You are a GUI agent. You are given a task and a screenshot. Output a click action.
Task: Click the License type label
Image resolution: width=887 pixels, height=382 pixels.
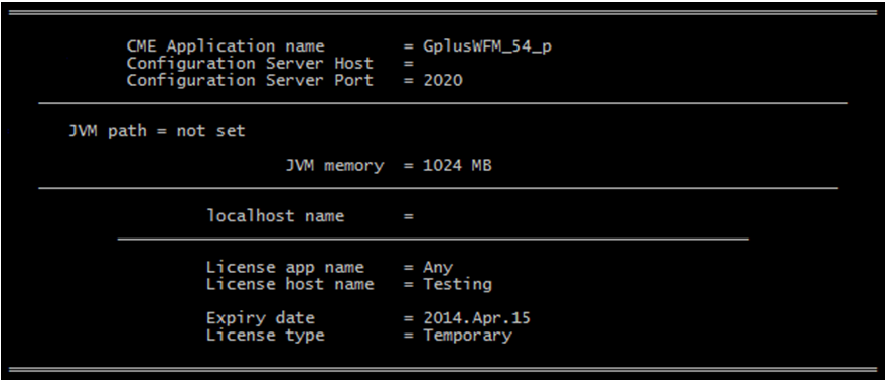pyautogui.click(x=265, y=335)
